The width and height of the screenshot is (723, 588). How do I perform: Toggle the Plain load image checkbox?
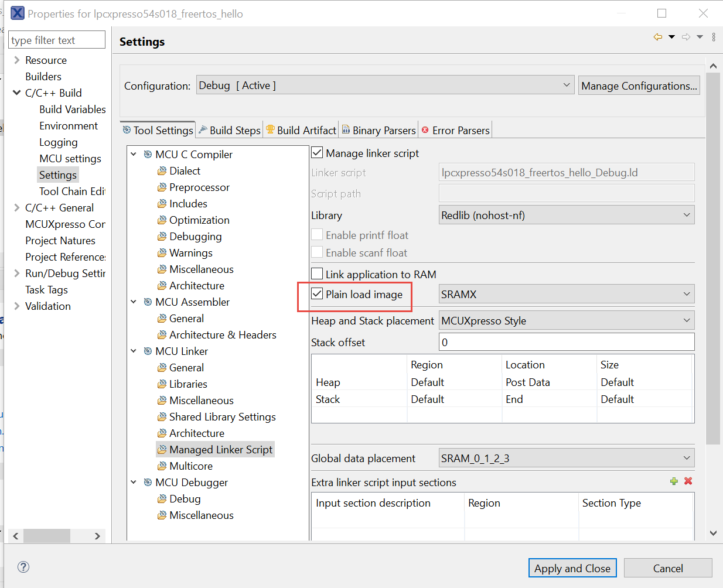tap(317, 294)
